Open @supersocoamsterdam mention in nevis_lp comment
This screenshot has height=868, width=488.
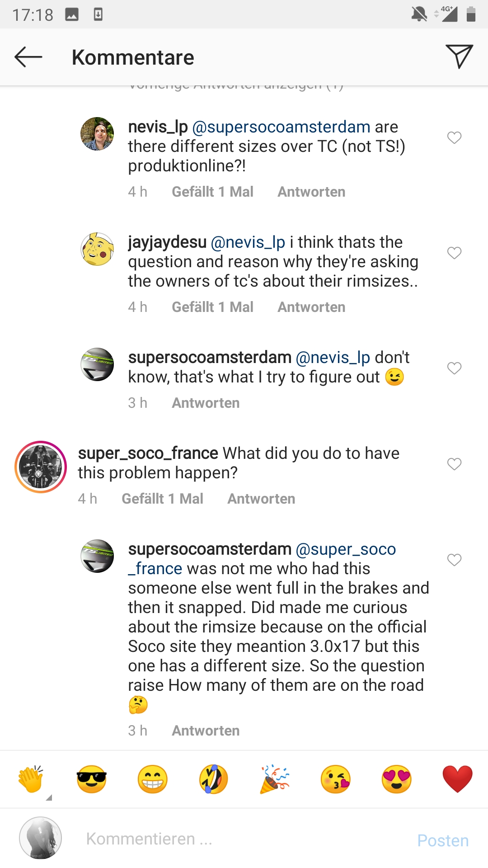pos(281,127)
